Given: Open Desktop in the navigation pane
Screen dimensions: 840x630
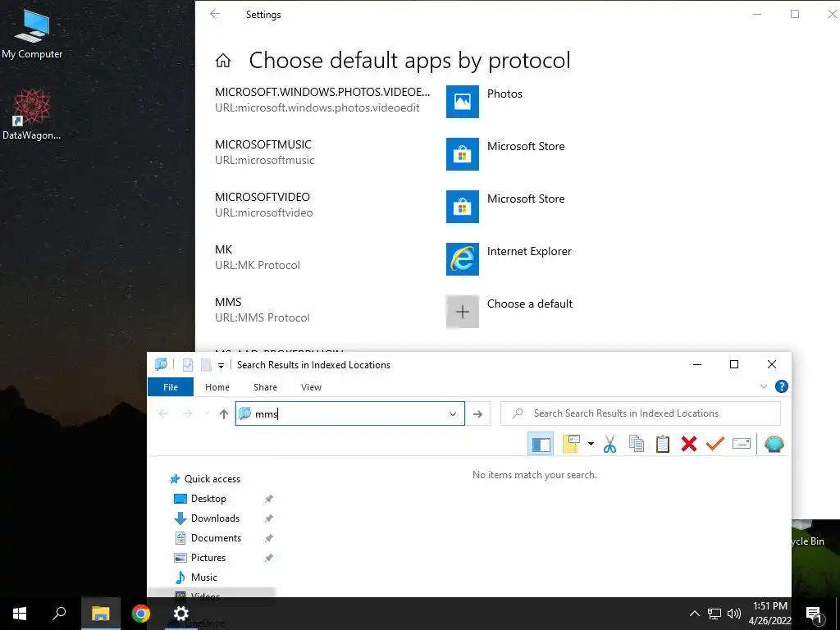Looking at the screenshot, I should [208, 499].
